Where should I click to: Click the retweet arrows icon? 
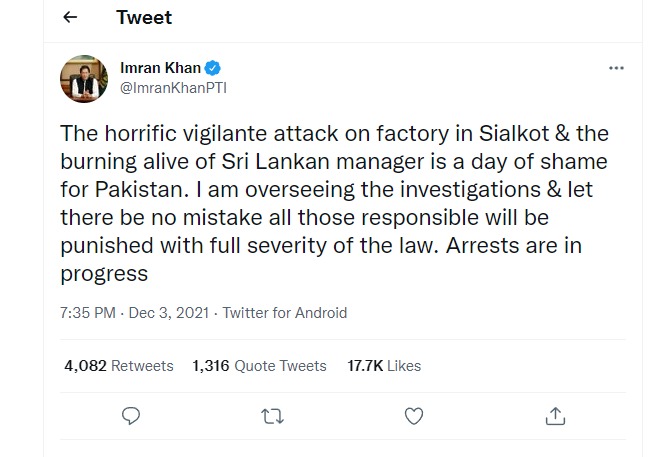click(271, 416)
